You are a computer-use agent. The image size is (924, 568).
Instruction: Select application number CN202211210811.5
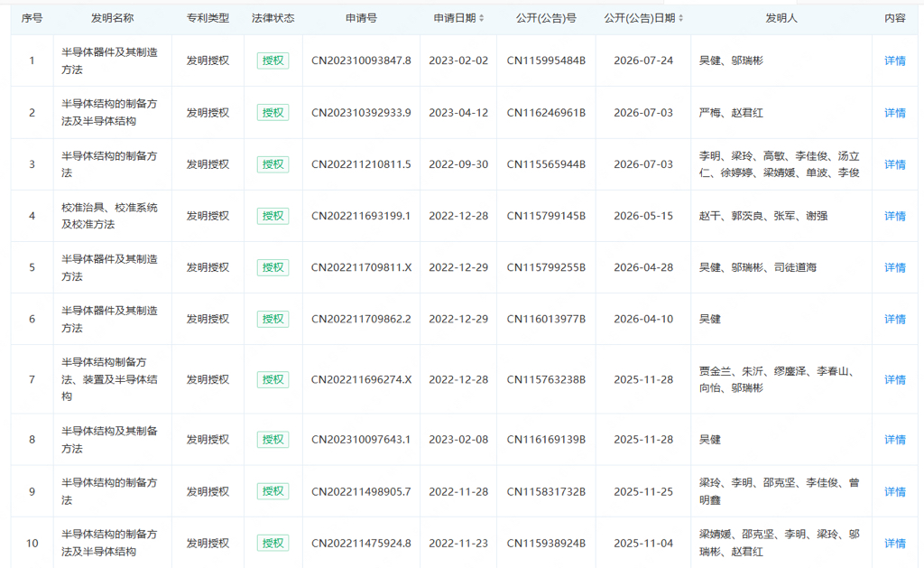tap(361, 164)
